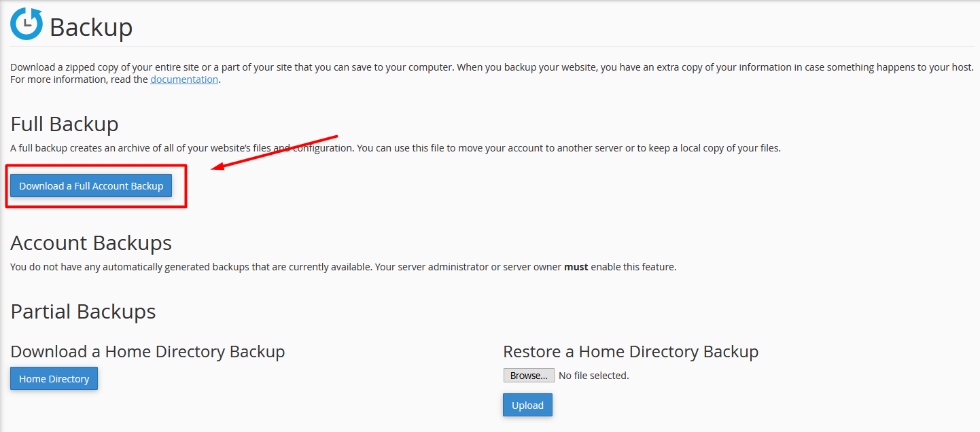Click the 'No file selected.' label

pyautogui.click(x=593, y=376)
